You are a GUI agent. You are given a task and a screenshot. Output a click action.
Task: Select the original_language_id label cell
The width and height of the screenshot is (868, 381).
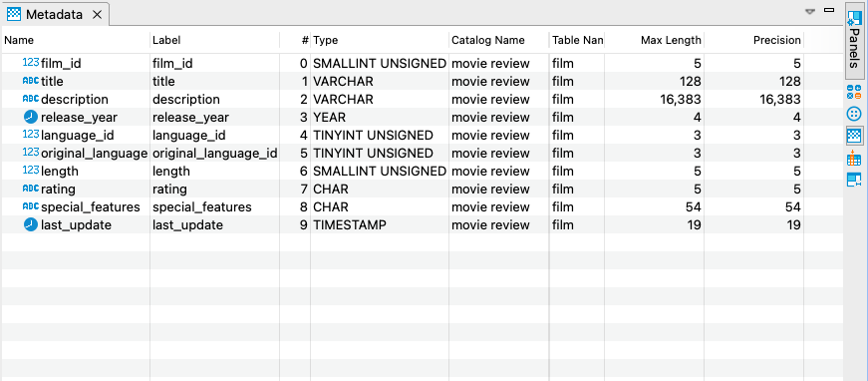pyautogui.click(x=215, y=154)
